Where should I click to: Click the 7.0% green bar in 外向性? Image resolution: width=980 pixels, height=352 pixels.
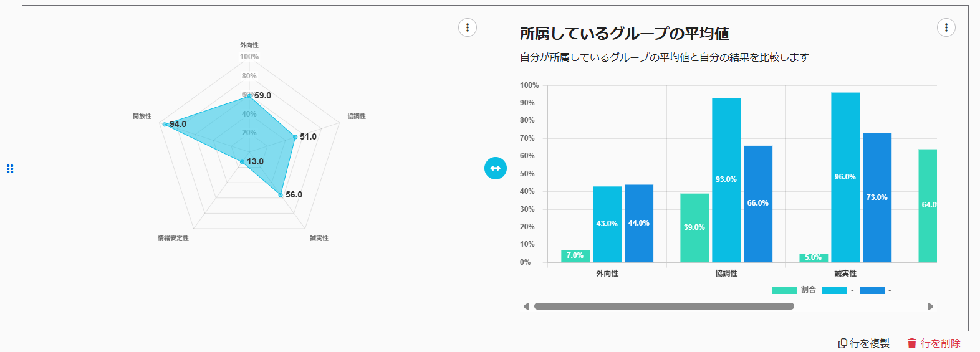tap(575, 256)
